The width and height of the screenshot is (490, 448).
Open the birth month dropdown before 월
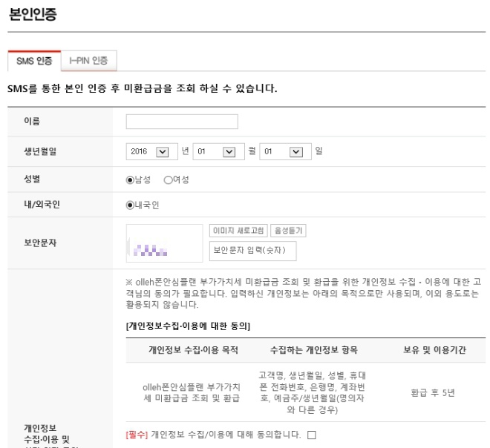point(218,151)
